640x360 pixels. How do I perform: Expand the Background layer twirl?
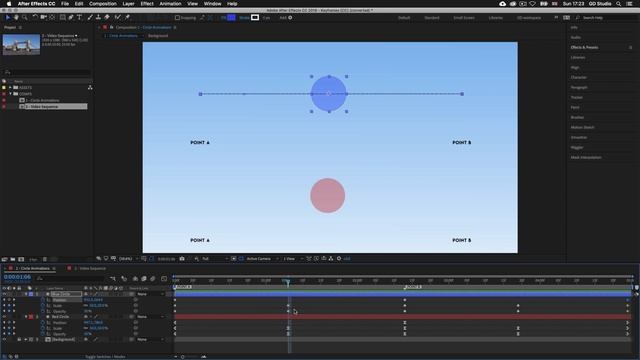(x=26, y=340)
